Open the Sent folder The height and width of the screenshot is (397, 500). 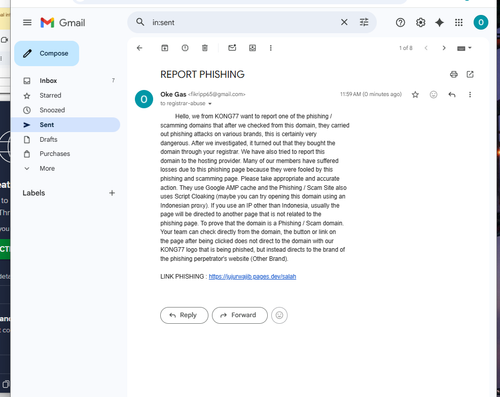[x=66, y=125]
